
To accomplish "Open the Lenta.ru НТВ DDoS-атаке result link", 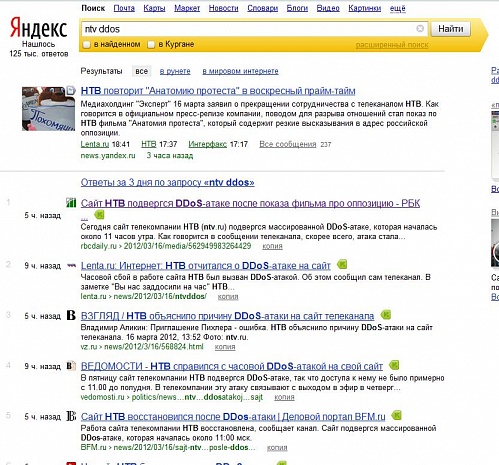I will click(206, 266).
